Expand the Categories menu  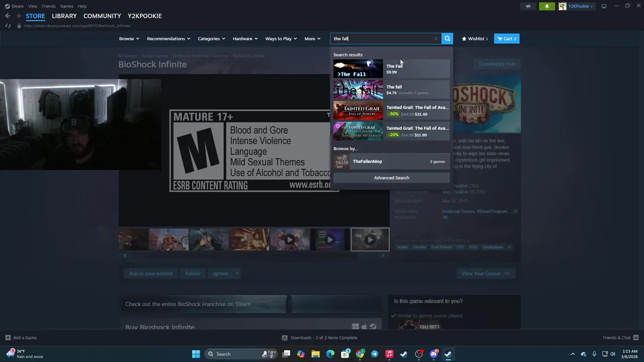(x=211, y=39)
